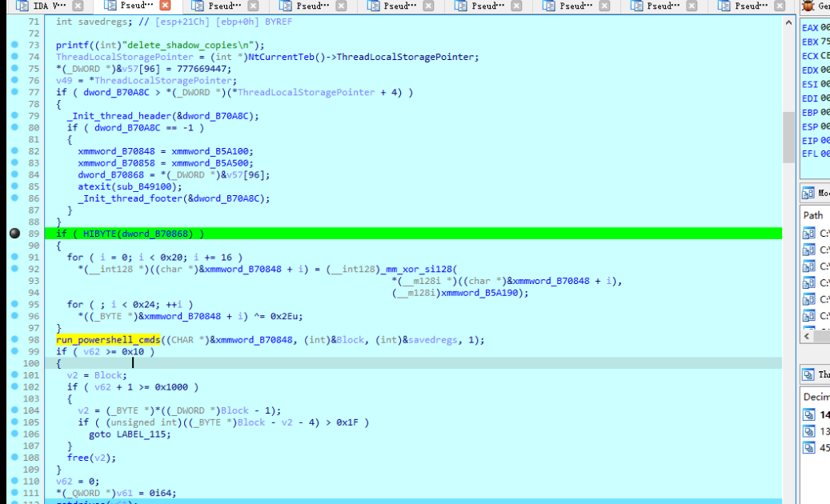Click scroll-up arrow of pseudocode scrollbar
The width and height of the screenshot is (830, 504).
pos(788,22)
